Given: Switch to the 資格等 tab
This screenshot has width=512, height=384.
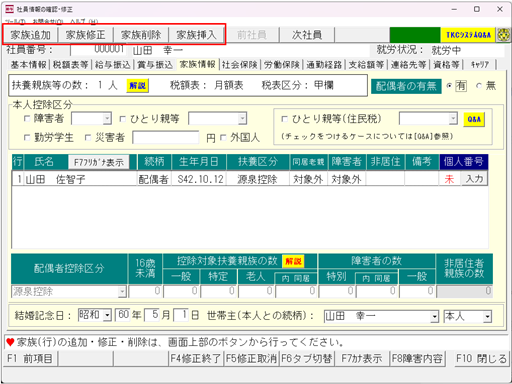Looking at the screenshot, I should point(446,65).
